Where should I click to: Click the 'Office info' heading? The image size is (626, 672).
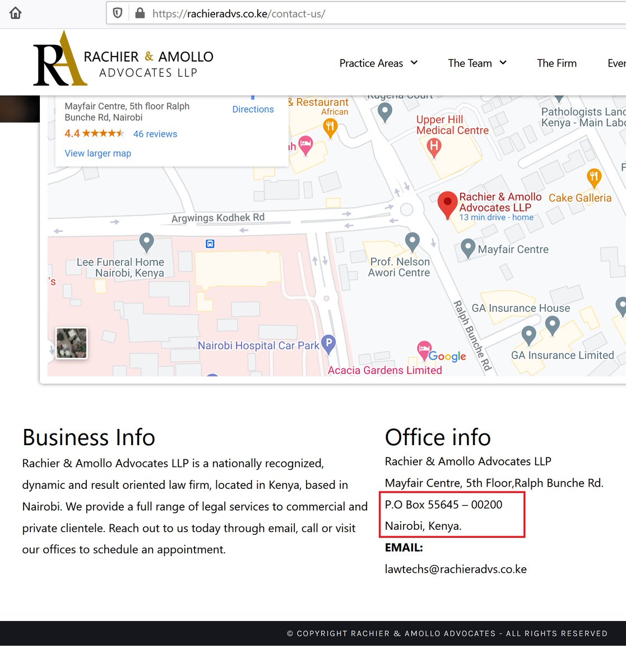438,437
